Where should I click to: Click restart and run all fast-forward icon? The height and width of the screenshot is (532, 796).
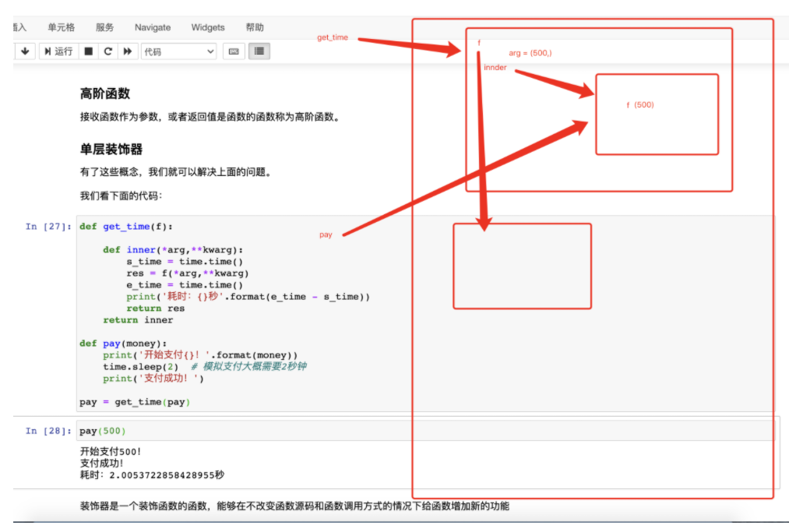127,51
